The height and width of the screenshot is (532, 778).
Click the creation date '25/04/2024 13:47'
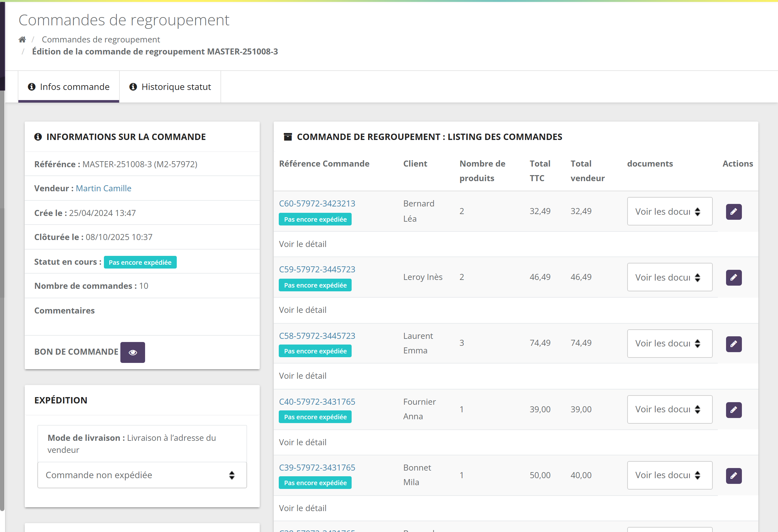click(102, 213)
